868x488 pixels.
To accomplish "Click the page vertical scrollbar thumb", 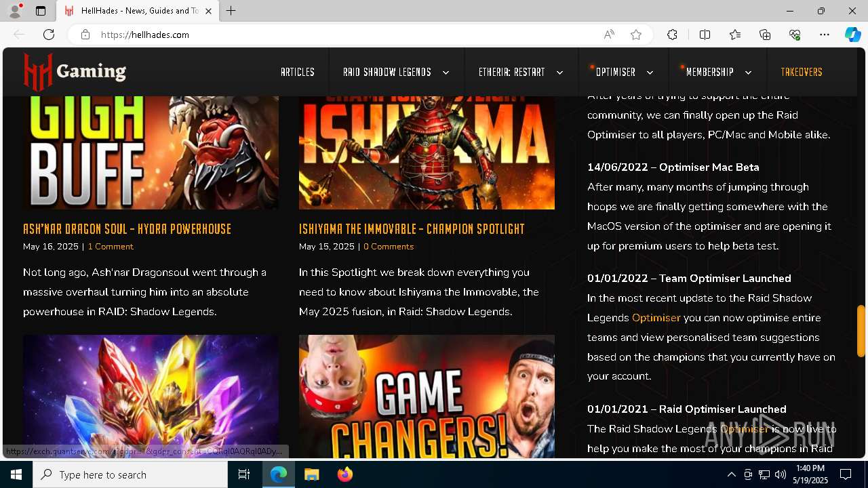I will (861, 331).
